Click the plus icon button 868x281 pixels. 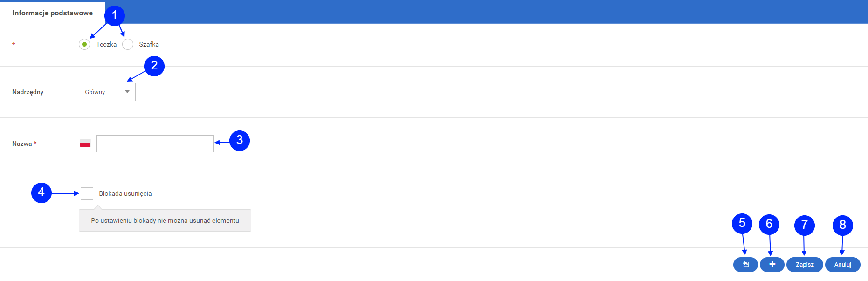772,264
